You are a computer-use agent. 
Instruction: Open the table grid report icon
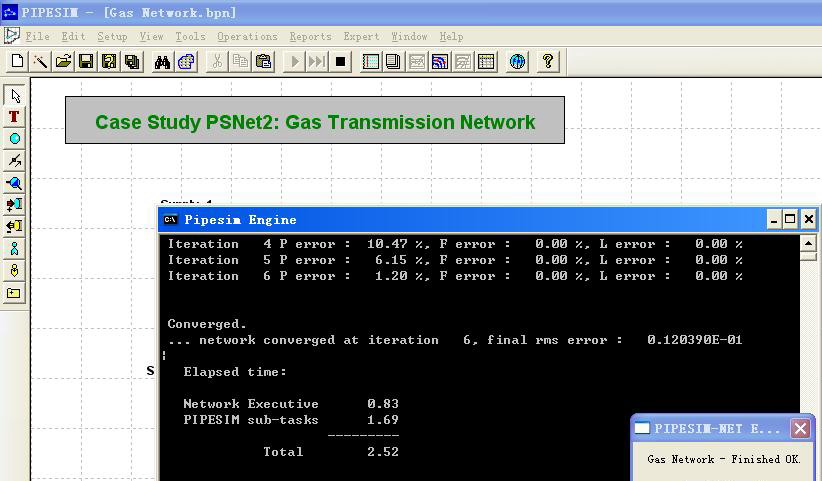point(486,62)
